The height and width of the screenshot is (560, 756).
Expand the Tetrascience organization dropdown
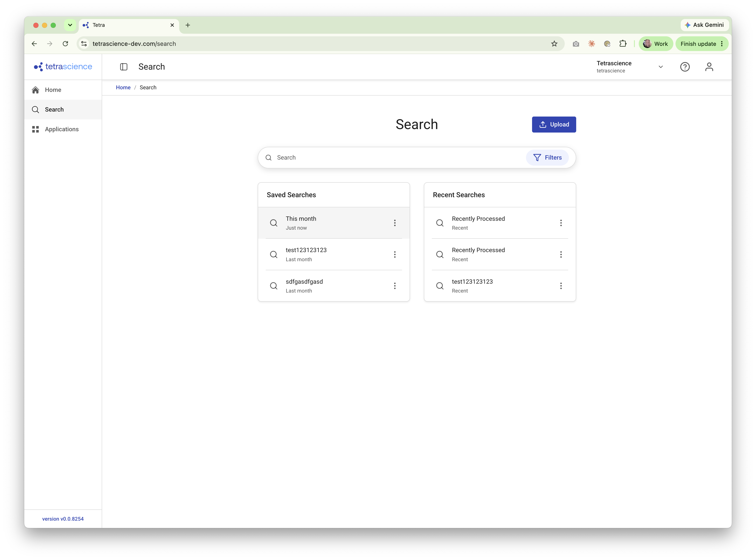(x=630, y=67)
